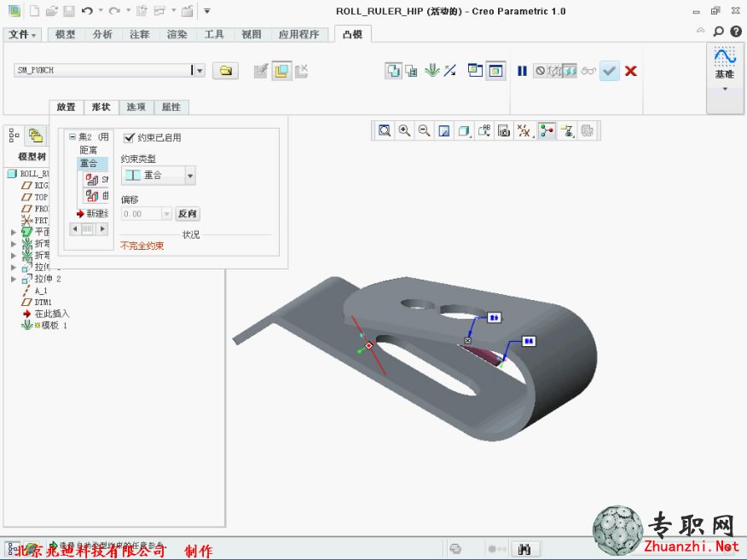Open the display style cube dropdown
The width and height of the screenshot is (747, 560).
(x=464, y=130)
